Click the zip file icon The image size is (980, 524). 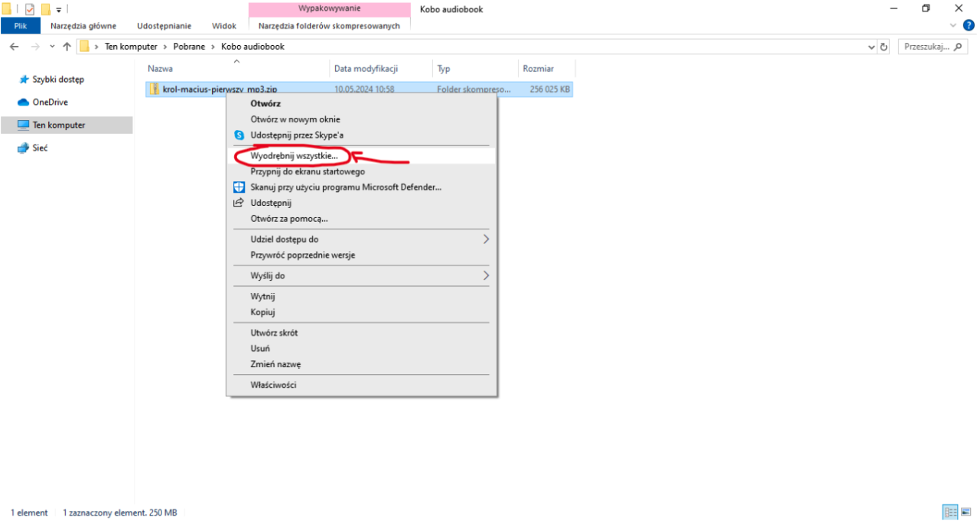click(x=155, y=90)
